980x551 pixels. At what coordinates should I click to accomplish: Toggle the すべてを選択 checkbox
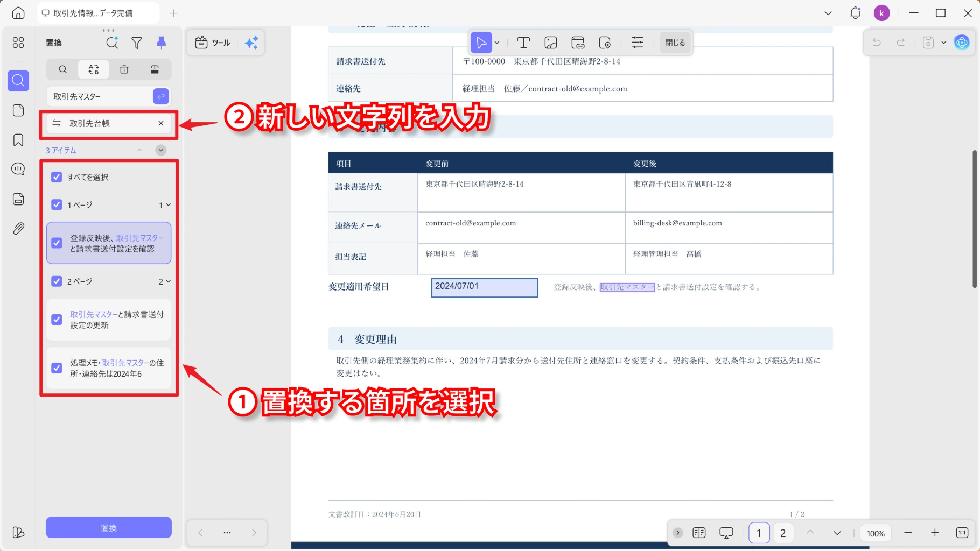(57, 177)
